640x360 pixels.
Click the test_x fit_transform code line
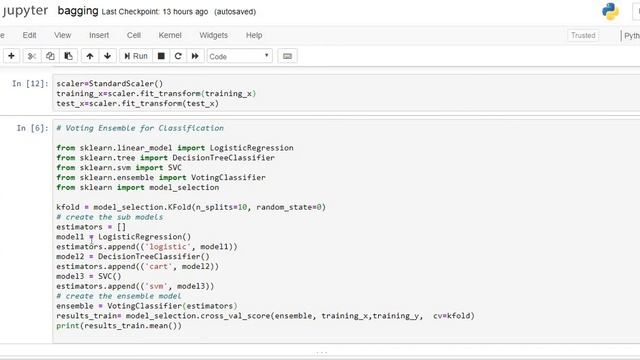tap(138, 103)
